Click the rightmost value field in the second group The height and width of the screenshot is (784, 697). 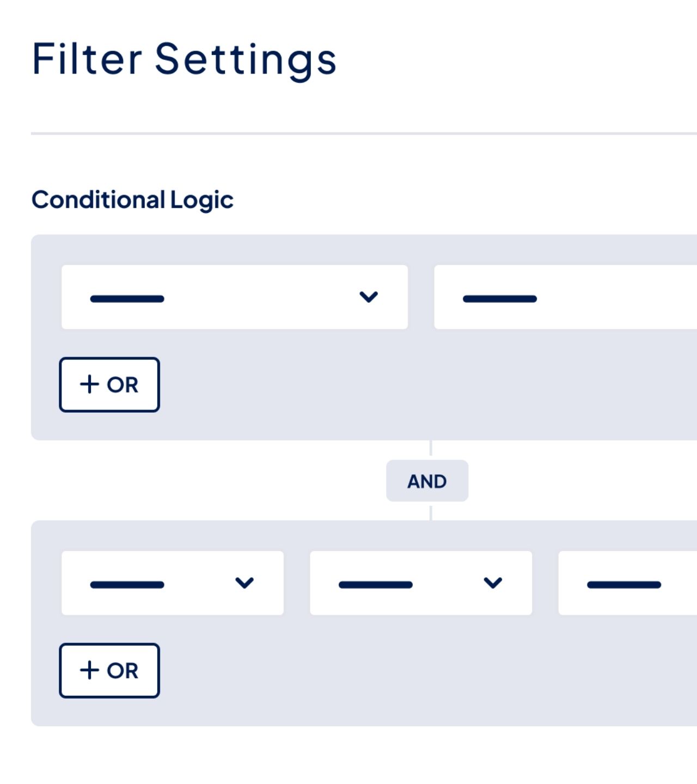[626, 582]
